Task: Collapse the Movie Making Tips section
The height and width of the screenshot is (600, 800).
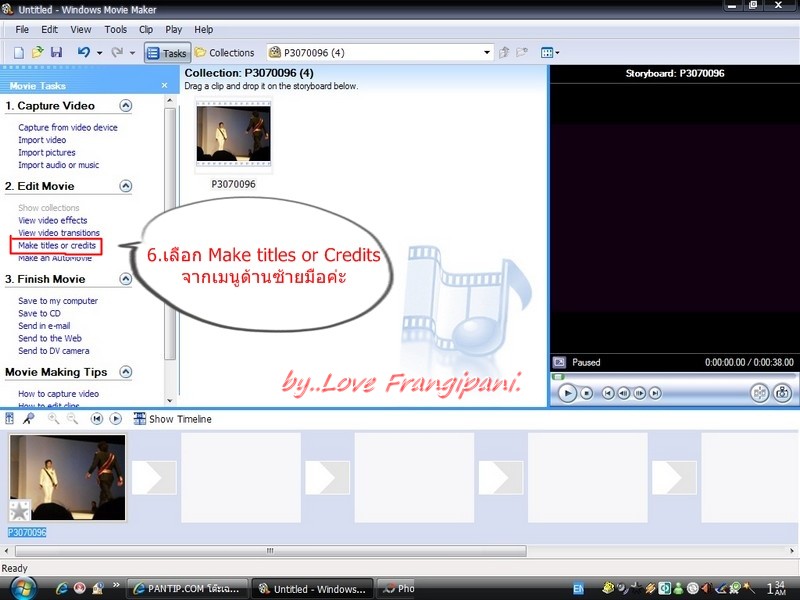Action: [x=126, y=371]
